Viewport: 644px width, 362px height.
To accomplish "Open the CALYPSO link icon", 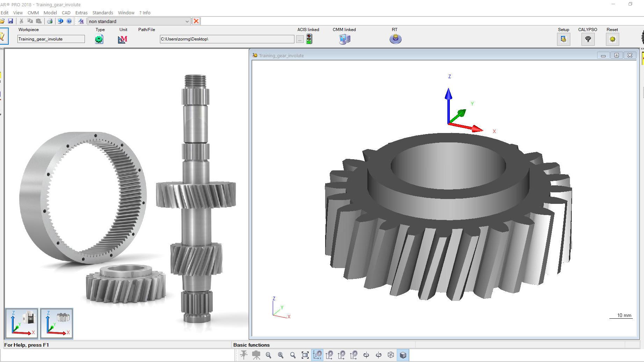I will pyautogui.click(x=588, y=39).
